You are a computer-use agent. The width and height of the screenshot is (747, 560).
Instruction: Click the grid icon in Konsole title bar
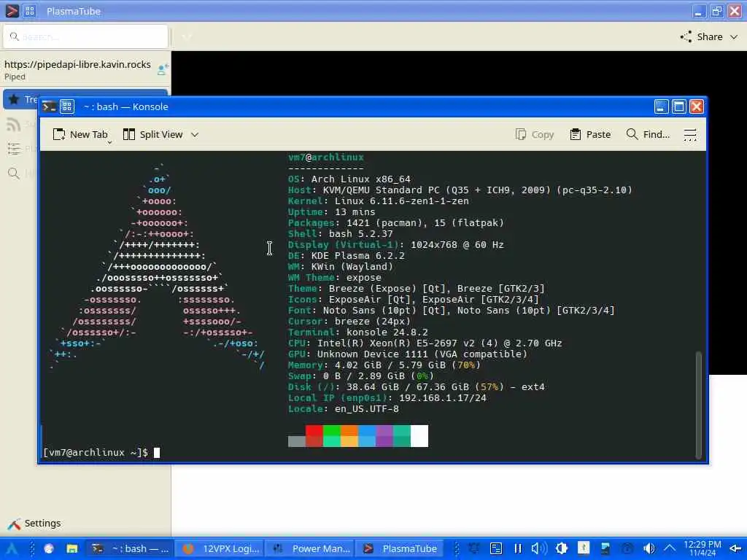[67, 106]
